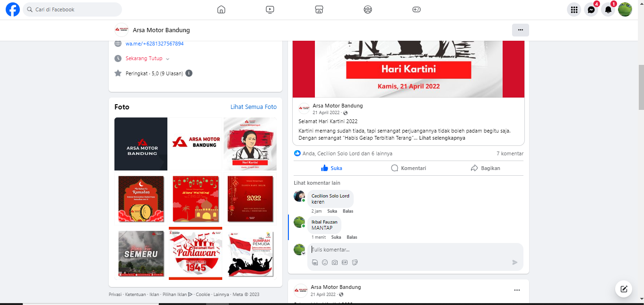
Task: Click Lihat Semua Foto link
Action: (x=253, y=107)
